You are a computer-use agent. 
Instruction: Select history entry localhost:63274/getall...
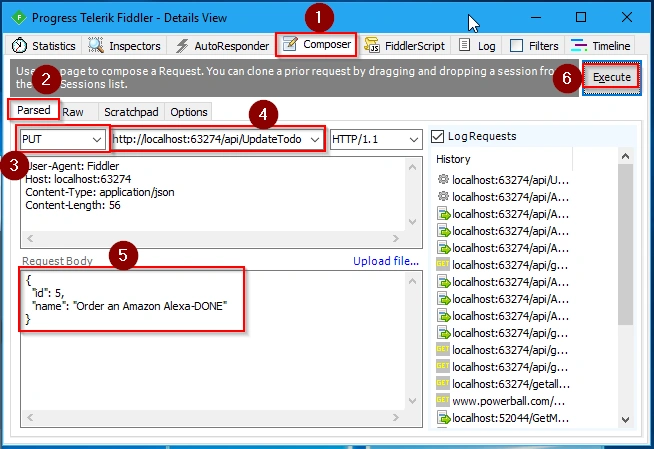pos(511,384)
